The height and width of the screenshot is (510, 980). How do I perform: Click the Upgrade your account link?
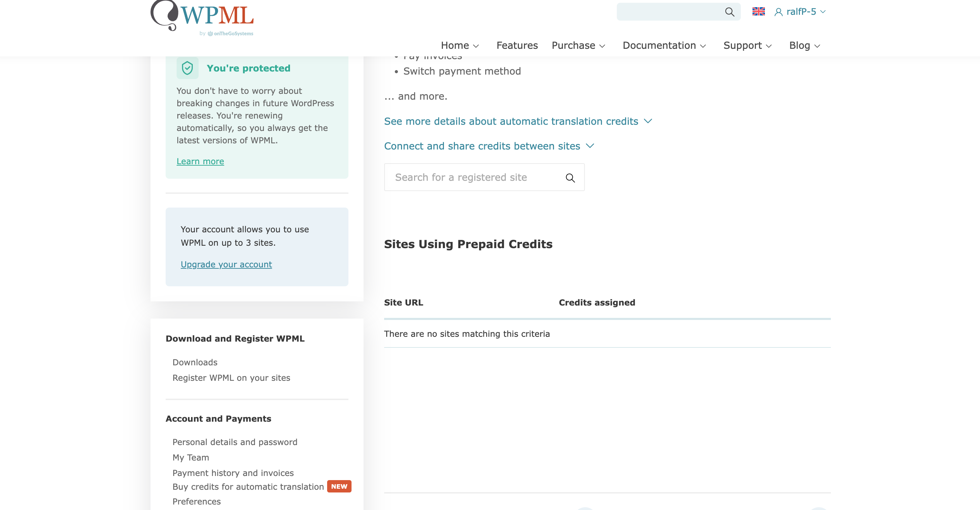click(x=226, y=265)
